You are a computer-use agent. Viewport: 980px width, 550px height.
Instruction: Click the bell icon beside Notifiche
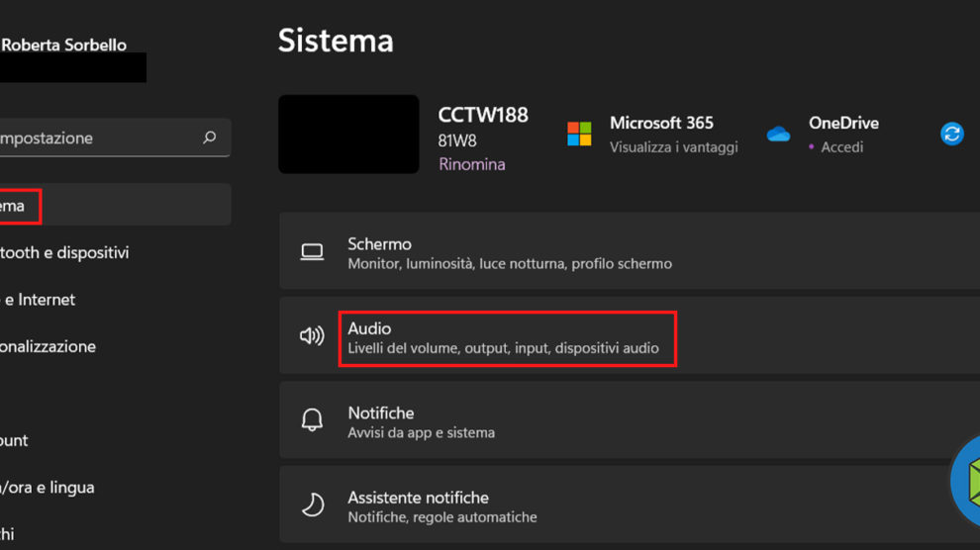[312, 420]
